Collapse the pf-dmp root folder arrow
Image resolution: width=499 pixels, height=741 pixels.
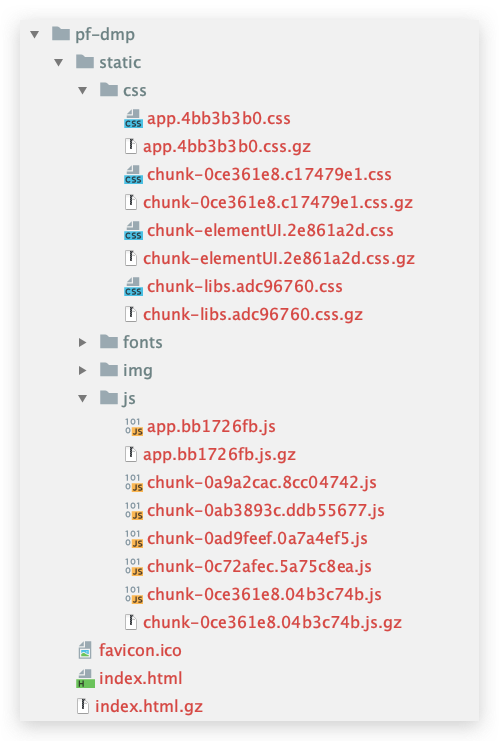pyautogui.click(x=35, y=34)
